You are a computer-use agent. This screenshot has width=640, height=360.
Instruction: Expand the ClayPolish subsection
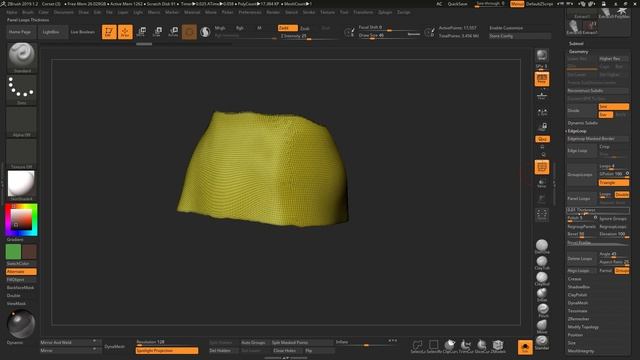point(578,295)
